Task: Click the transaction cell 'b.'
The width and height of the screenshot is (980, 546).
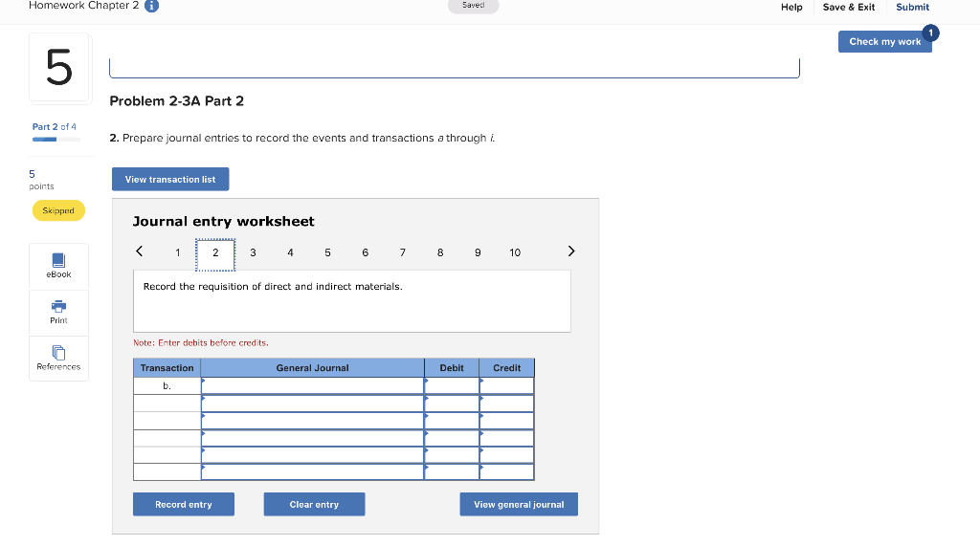Action: [x=167, y=386]
